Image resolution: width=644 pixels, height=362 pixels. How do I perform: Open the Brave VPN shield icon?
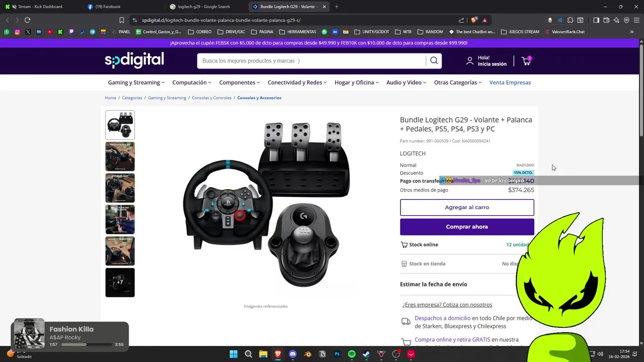point(626,20)
